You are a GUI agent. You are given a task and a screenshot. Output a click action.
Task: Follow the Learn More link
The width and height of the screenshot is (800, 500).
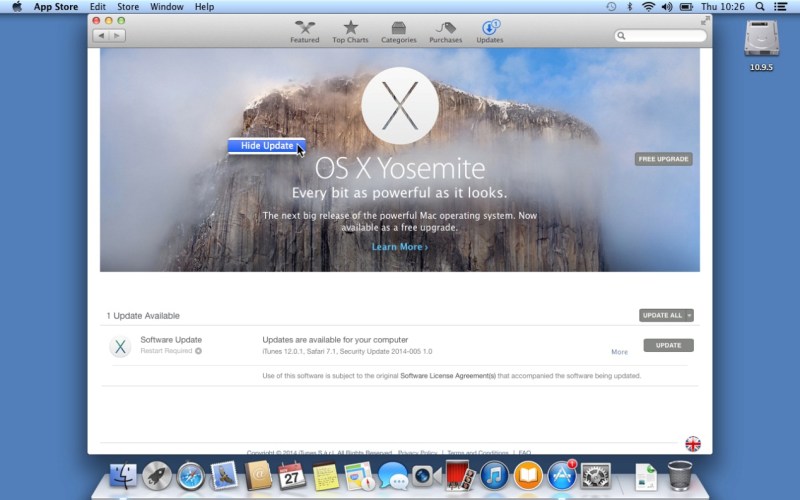(399, 247)
